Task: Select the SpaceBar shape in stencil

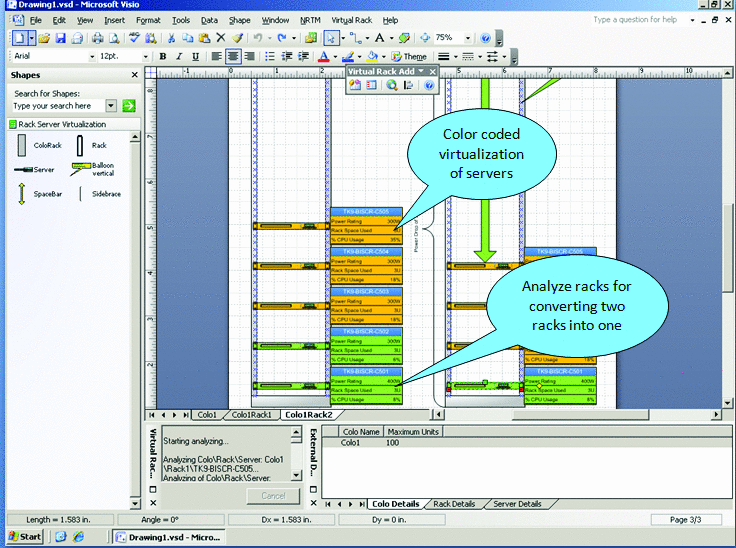Action: click(x=39, y=194)
